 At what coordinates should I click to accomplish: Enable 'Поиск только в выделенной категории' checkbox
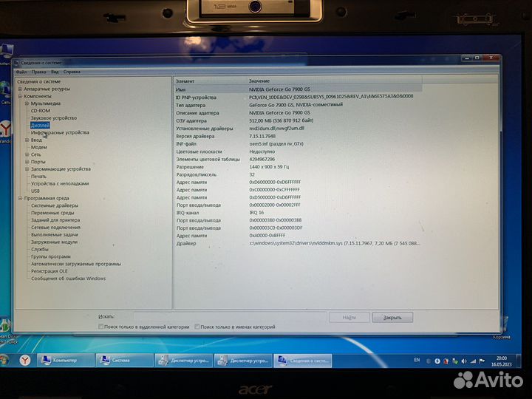click(x=101, y=327)
